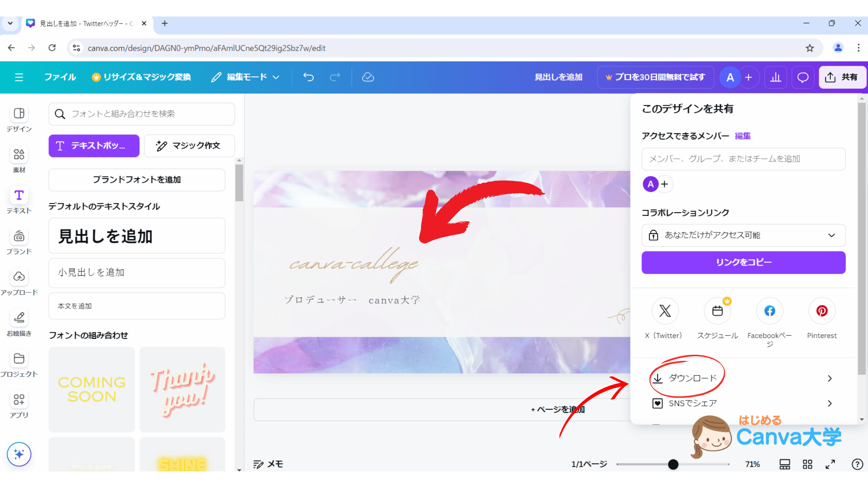Click the マジック作文 button
Image resolution: width=868 pixels, height=488 pixels.
(189, 146)
